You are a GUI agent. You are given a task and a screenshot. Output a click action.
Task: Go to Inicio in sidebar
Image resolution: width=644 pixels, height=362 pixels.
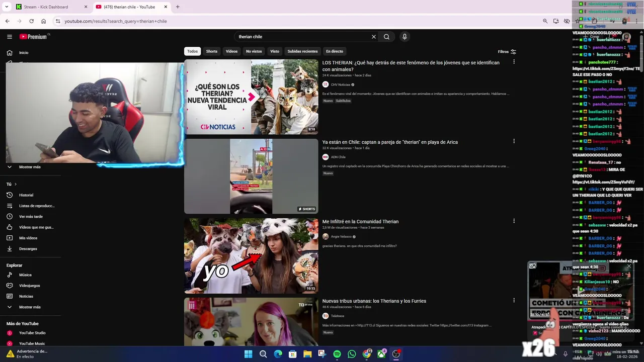point(24,53)
